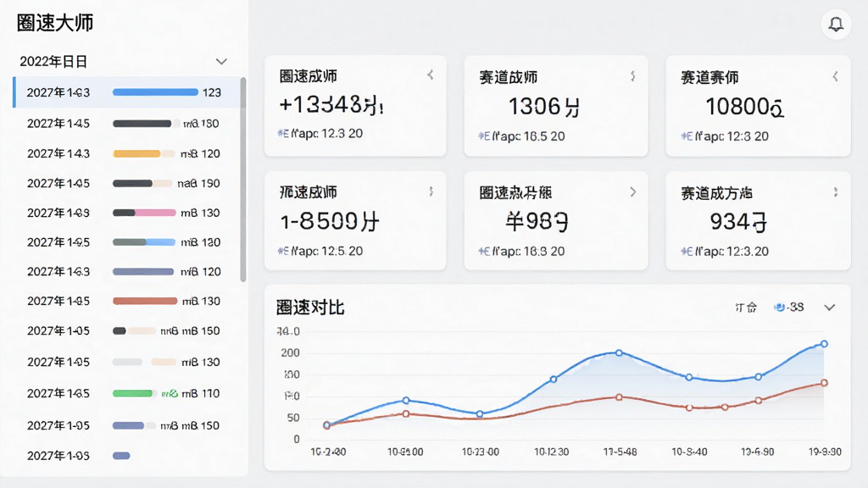Click the final blue data point on the chart
This screenshot has height=488, width=868.
click(824, 344)
